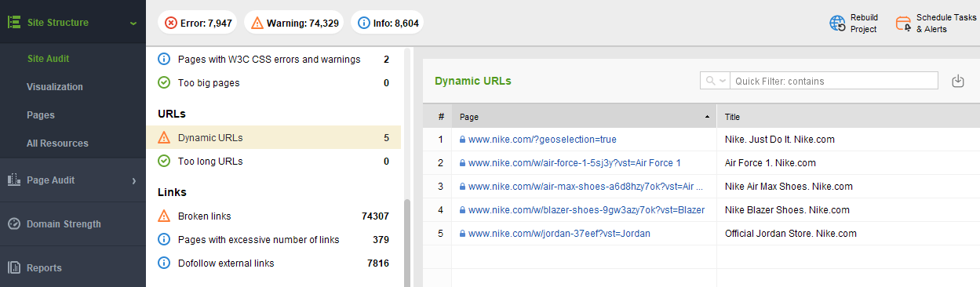
Task: Select title 'Nike Blazer Shoes. Nike.com'
Action: (787, 210)
